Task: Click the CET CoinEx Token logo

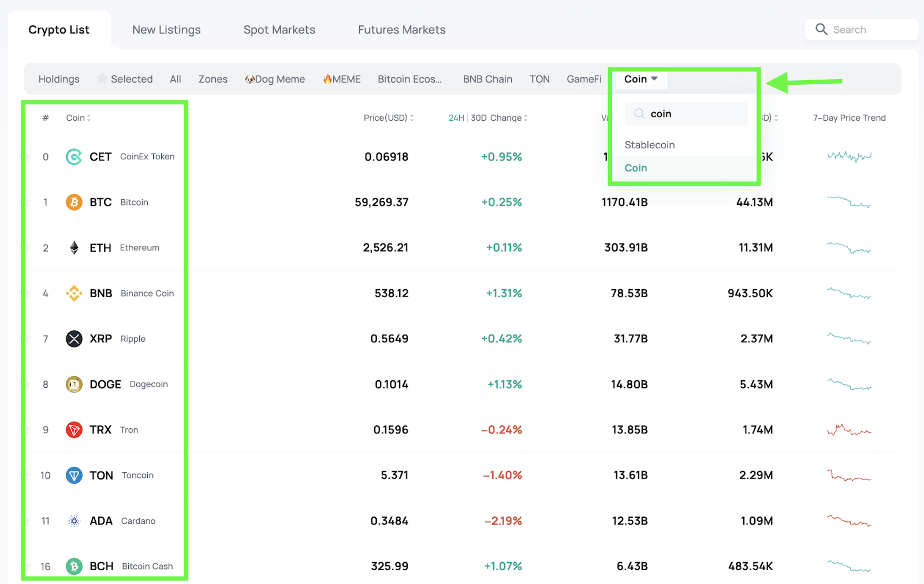Action: (x=74, y=157)
